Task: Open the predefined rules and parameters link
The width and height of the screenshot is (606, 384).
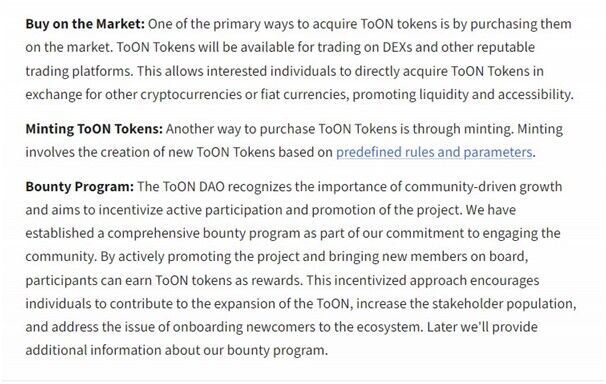Action: pos(434,152)
